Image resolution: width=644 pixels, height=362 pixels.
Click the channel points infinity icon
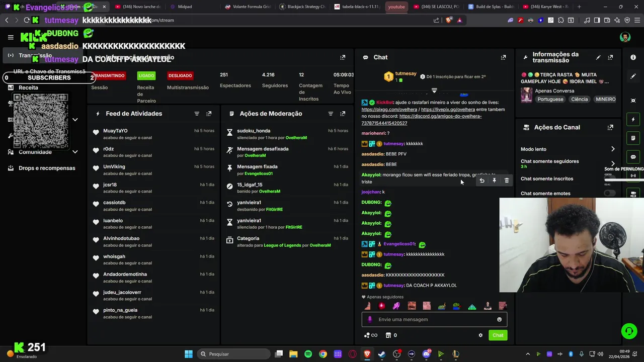coord(371,335)
